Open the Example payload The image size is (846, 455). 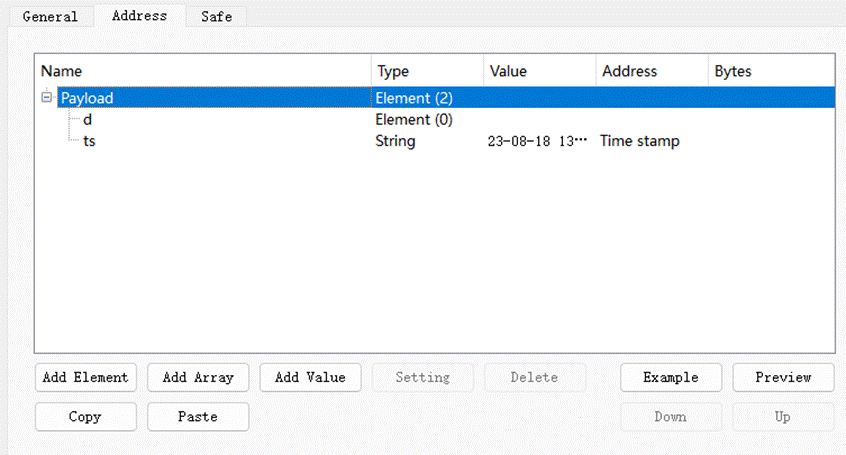(x=670, y=377)
